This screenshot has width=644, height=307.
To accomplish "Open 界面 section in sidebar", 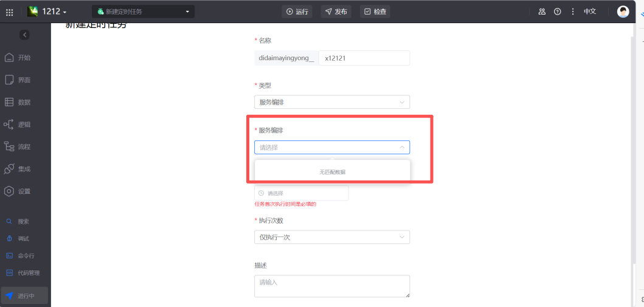I will point(18,80).
